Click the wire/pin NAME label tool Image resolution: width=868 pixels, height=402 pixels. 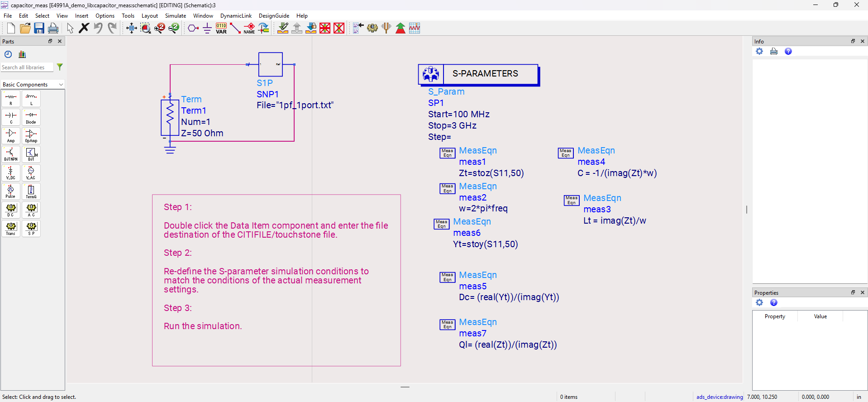click(249, 28)
